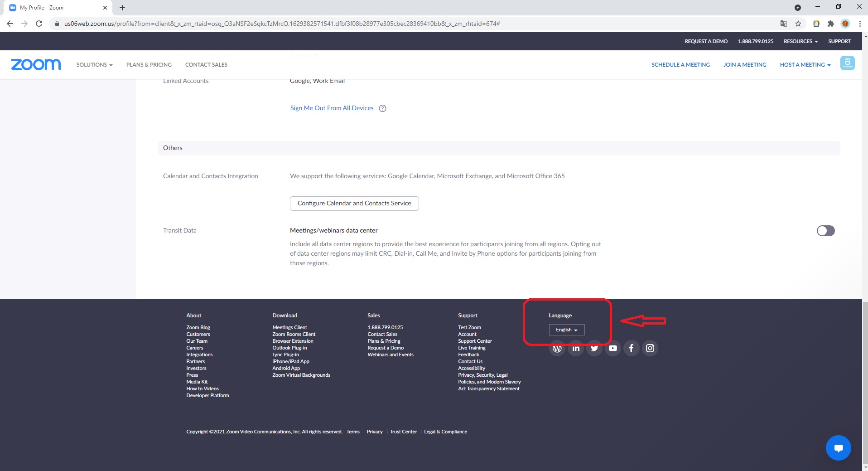The width and height of the screenshot is (868, 471).
Task: Open the Privacy link in copyright bar
Action: (x=375, y=432)
